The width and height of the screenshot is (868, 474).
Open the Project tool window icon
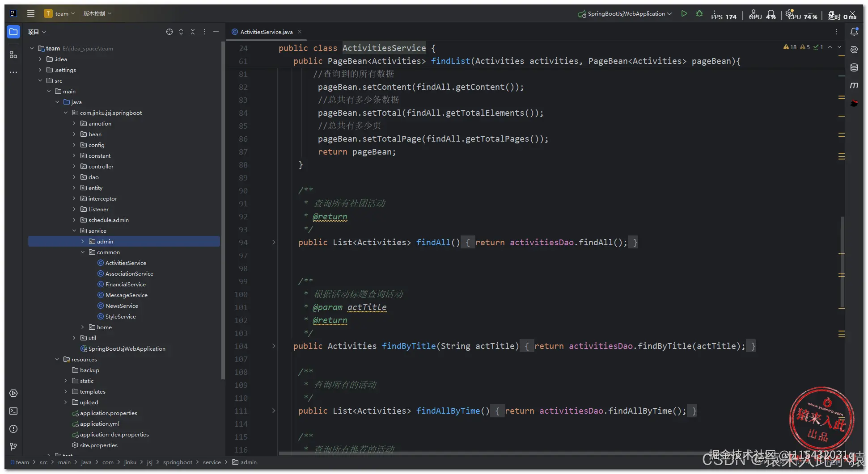[x=13, y=32]
